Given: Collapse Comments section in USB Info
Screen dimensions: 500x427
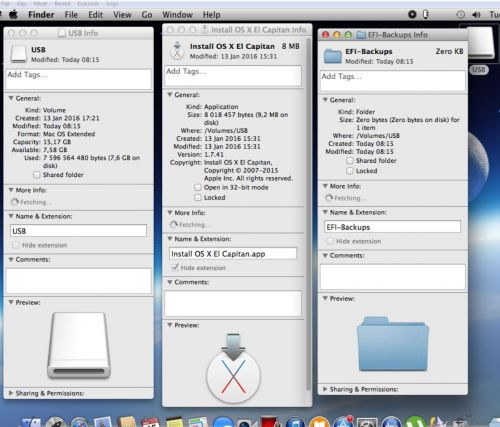Looking at the screenshot, I should point(11,259).
